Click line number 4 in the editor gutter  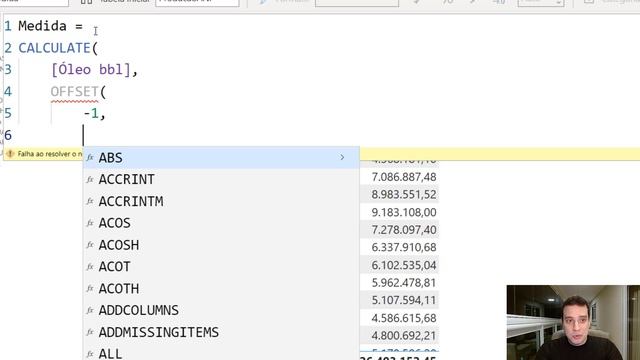8,91
